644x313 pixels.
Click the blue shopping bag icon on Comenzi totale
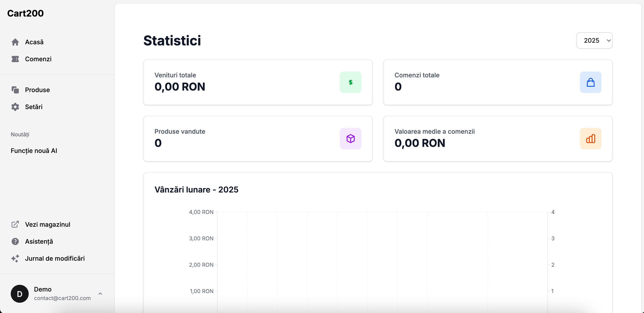point(590,82)
